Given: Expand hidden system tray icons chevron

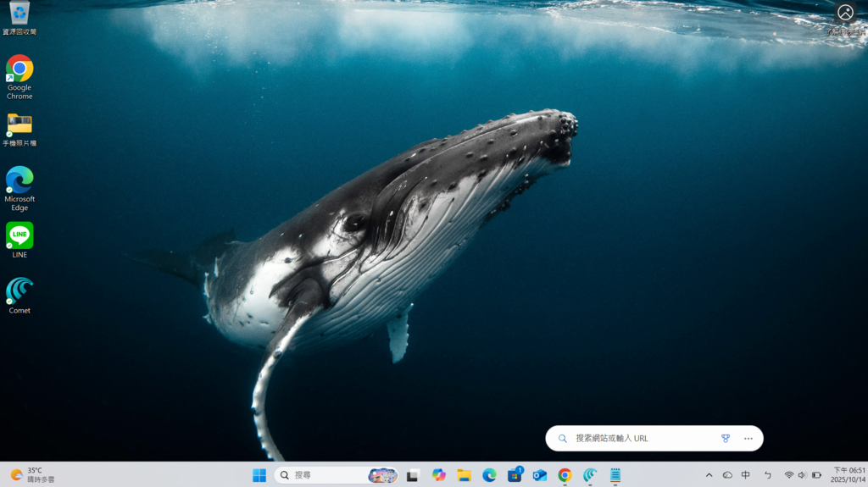Looking at the screenshot, I should coord(709,475).
